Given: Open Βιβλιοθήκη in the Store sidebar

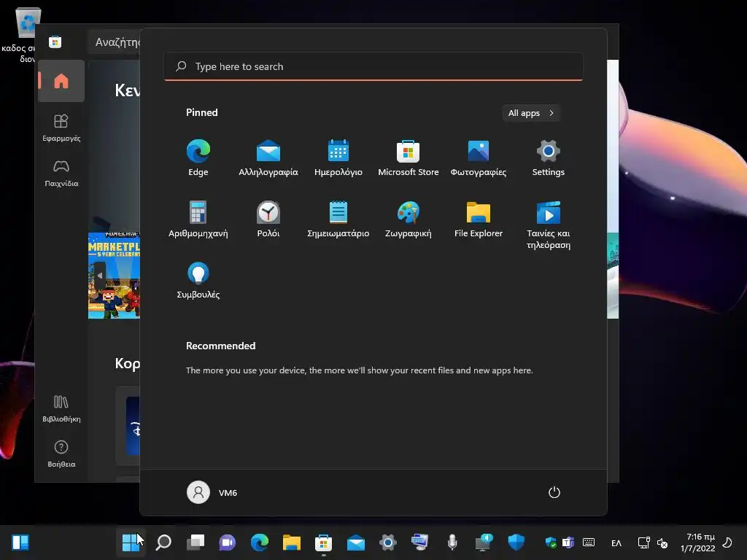Looking at the screenshot, I should click(x=61, y=408).
